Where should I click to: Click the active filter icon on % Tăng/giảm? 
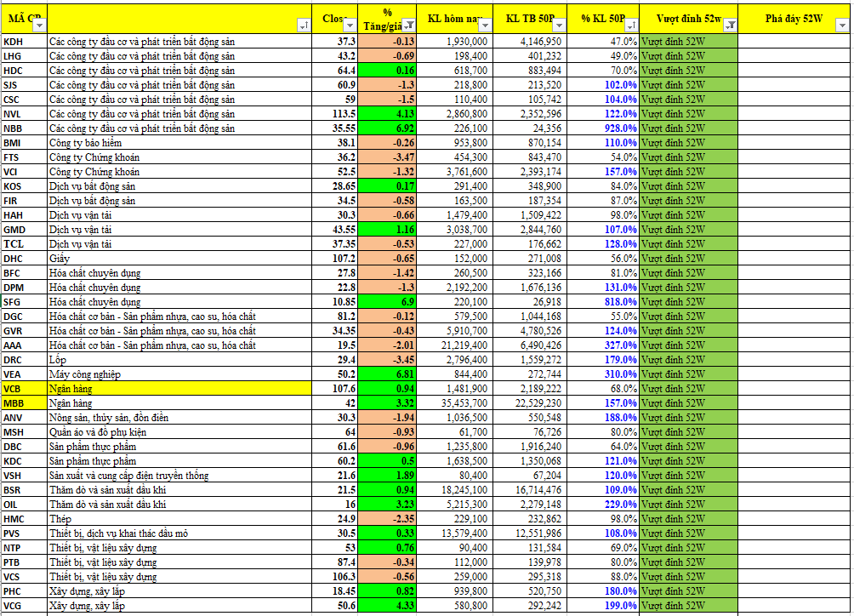(408, 26)
